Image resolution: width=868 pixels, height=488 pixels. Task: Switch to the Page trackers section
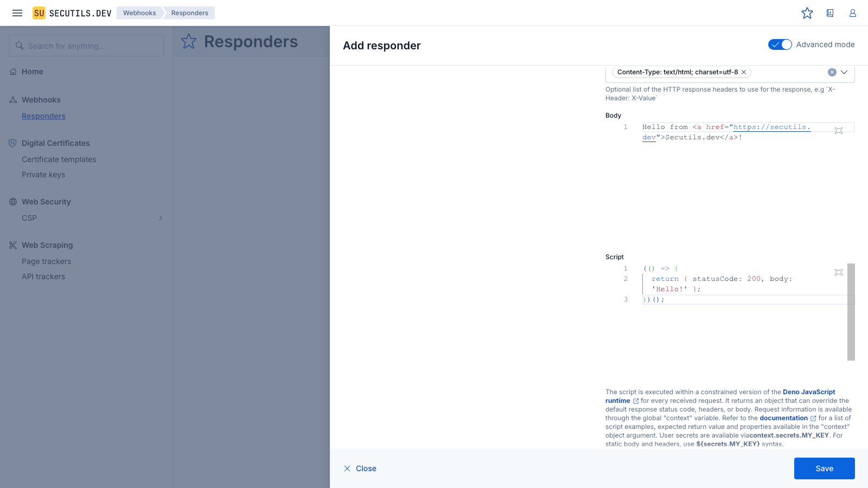(x=46, y=261)
